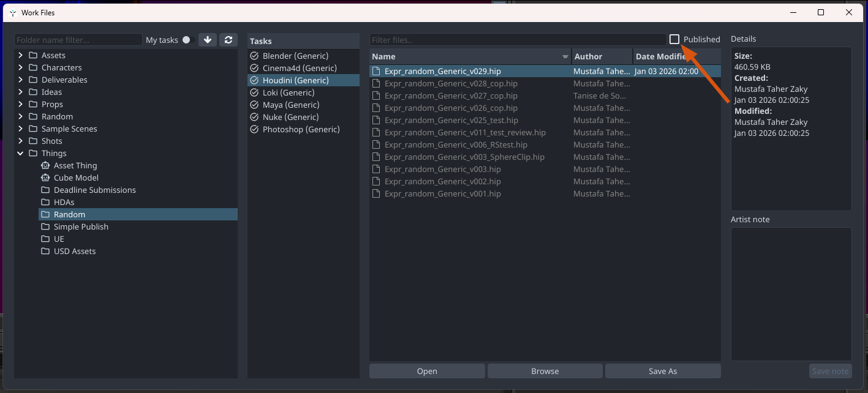This screenshot has width=868, height=393.
Task: Sort files by the Name column header
Action: 466,56
